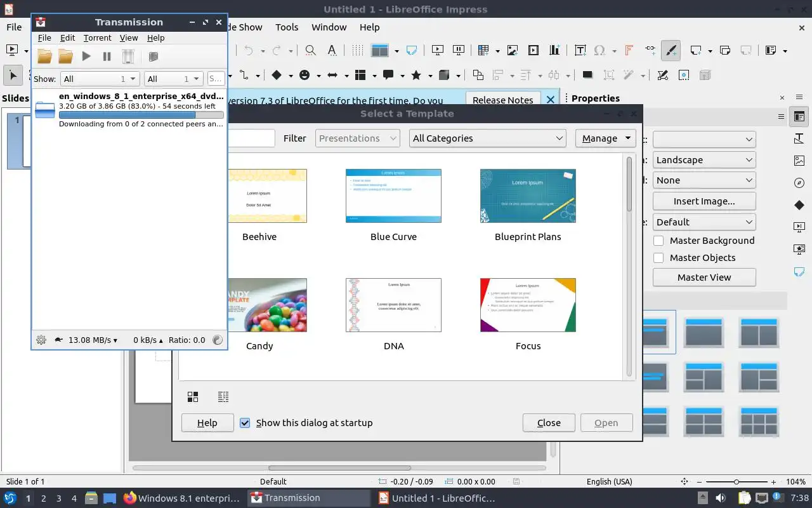Open a torrent in Transmission toolbar
This screenshot has width=812, height=508.
click(x=44, y=57)
